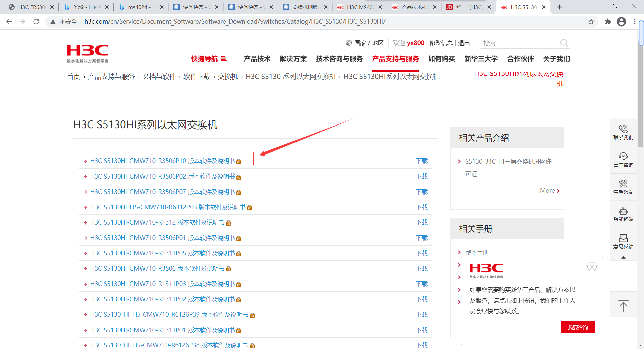Reload the current page
Screen dimensions: 644x349
click(x=36, y=22)
